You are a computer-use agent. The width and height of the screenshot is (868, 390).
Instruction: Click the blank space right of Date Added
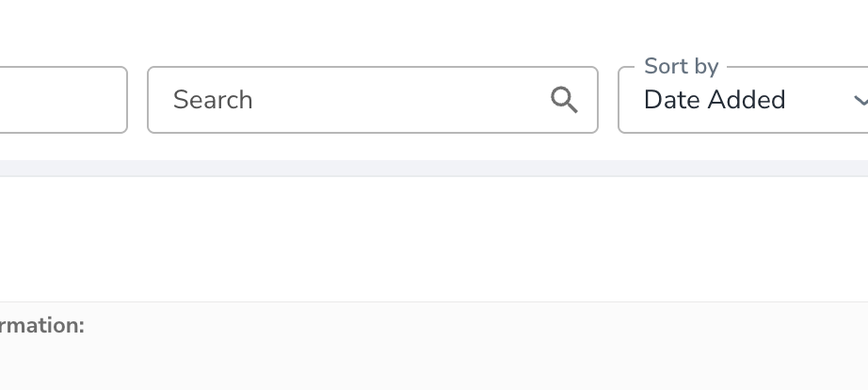819,100
